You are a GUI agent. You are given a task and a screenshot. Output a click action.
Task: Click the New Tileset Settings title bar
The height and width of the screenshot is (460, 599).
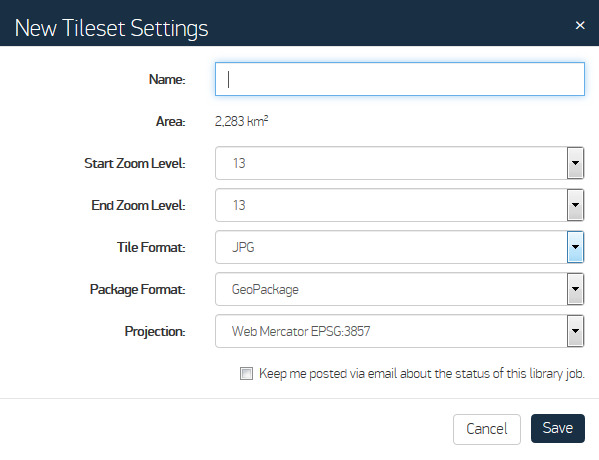(300, 23)
